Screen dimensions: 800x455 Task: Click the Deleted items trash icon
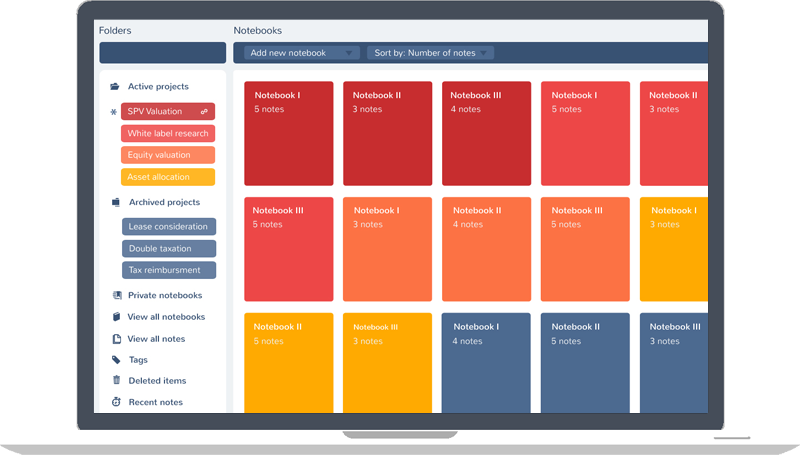(117, 381)
